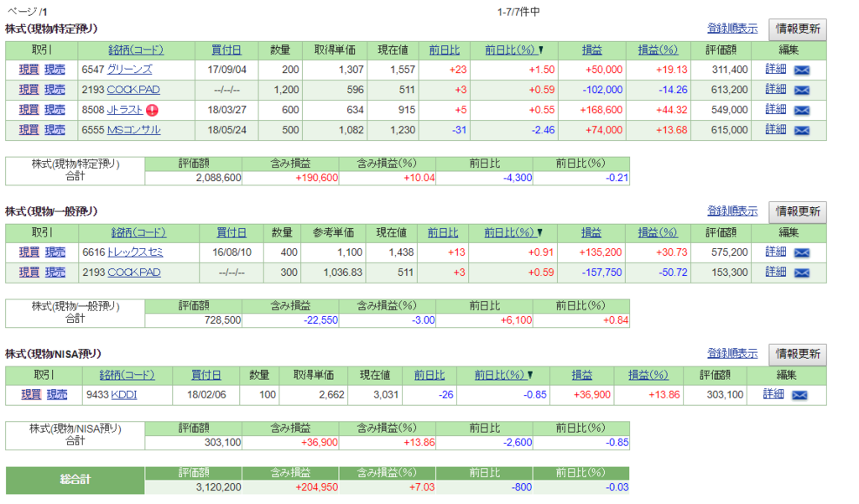Click 登録順表示 link in 一般預り section
The image size is (859, 504).
[x=732, y=211]
